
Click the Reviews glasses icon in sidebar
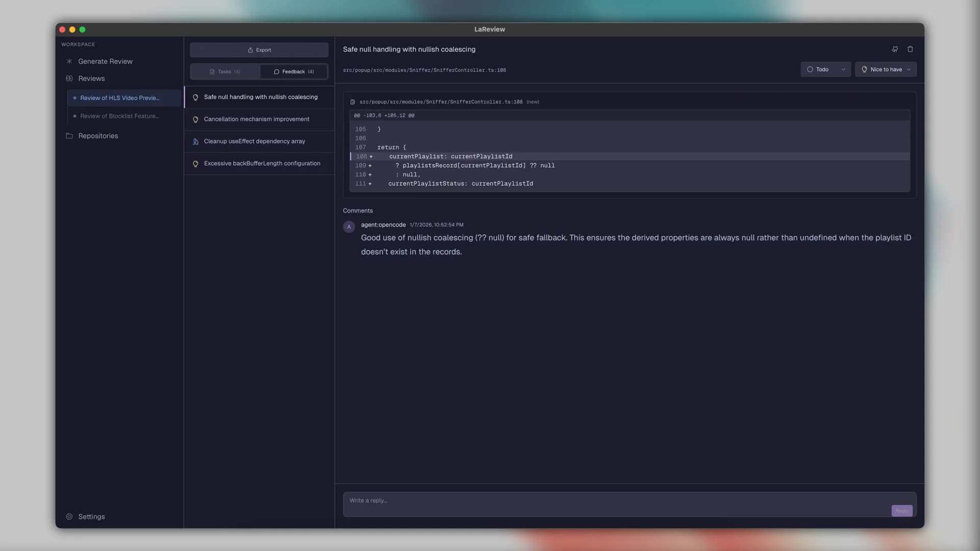69,79
